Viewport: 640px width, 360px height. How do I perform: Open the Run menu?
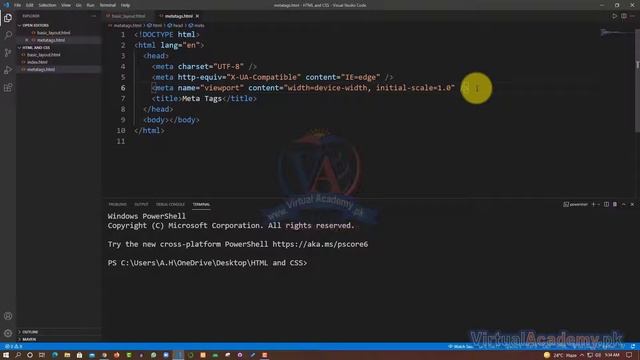click(90, 5)
